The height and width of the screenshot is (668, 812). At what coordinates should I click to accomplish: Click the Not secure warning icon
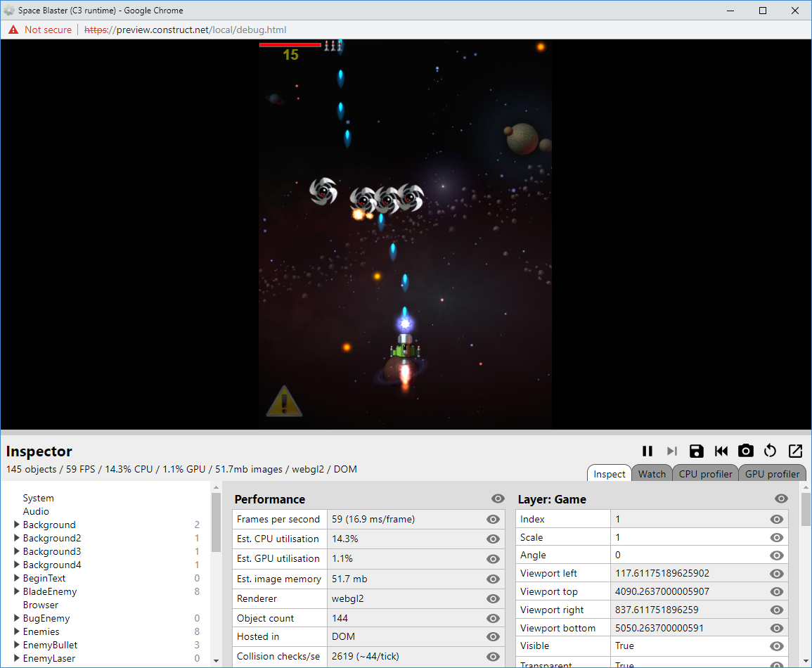click(13, 30)
